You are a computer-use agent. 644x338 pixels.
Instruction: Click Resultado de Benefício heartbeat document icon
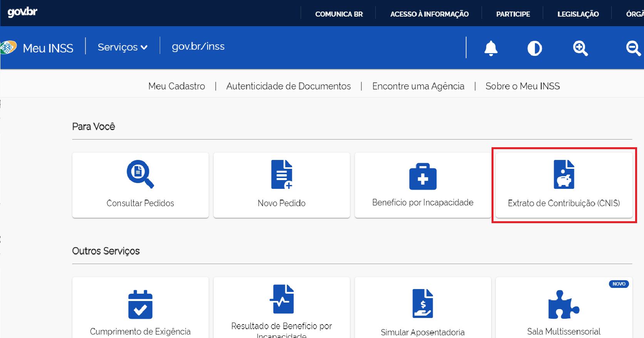282,299
